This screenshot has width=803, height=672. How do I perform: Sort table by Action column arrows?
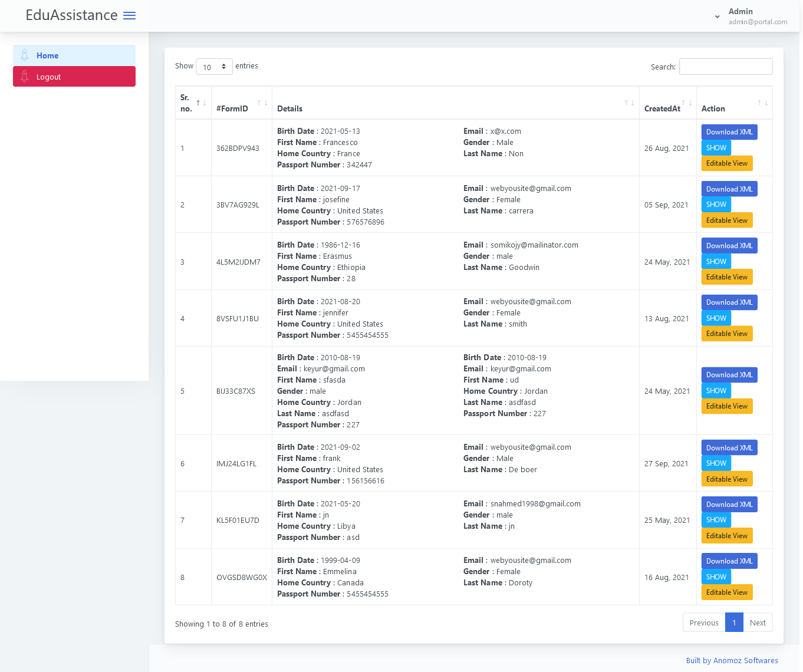click(x=763, y=103)
